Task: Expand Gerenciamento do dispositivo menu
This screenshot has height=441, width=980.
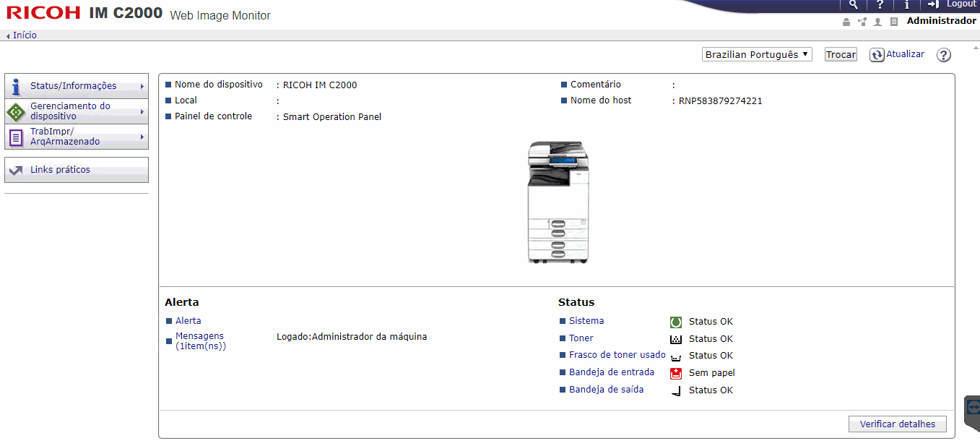Action: 77,111
